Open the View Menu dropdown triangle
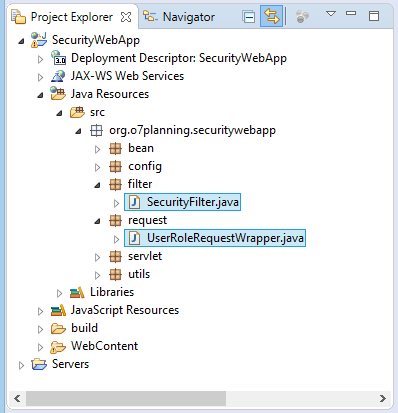This screenshot has height=413, width=398. [x=331, y=14]
